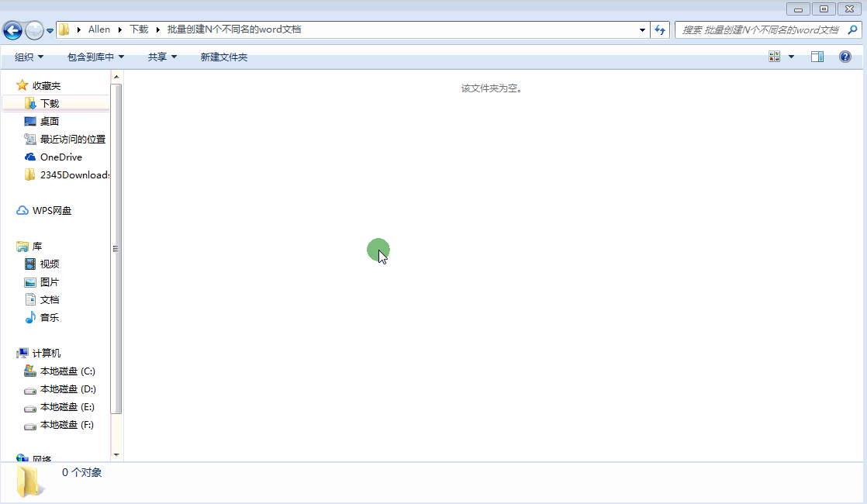Select 下载 in the address path

tap(139, 29)
